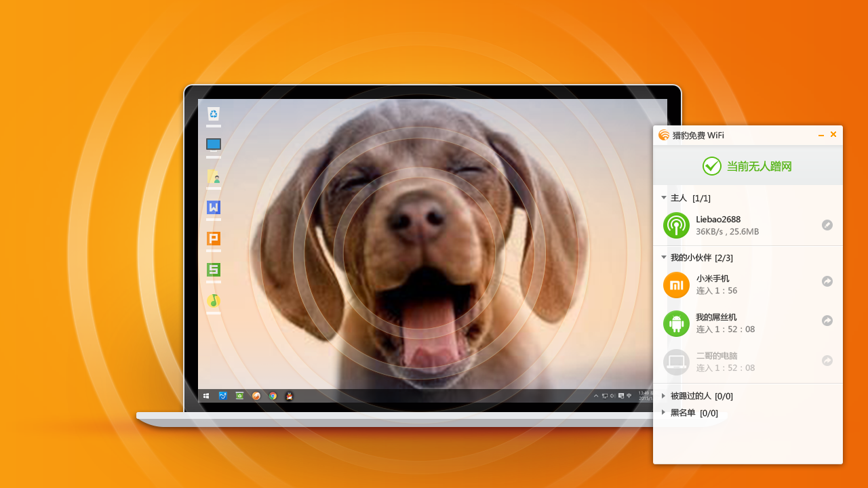Click the QQ penguin icon on taskbar
Screen dimensions: 868x488
[290, 396]
